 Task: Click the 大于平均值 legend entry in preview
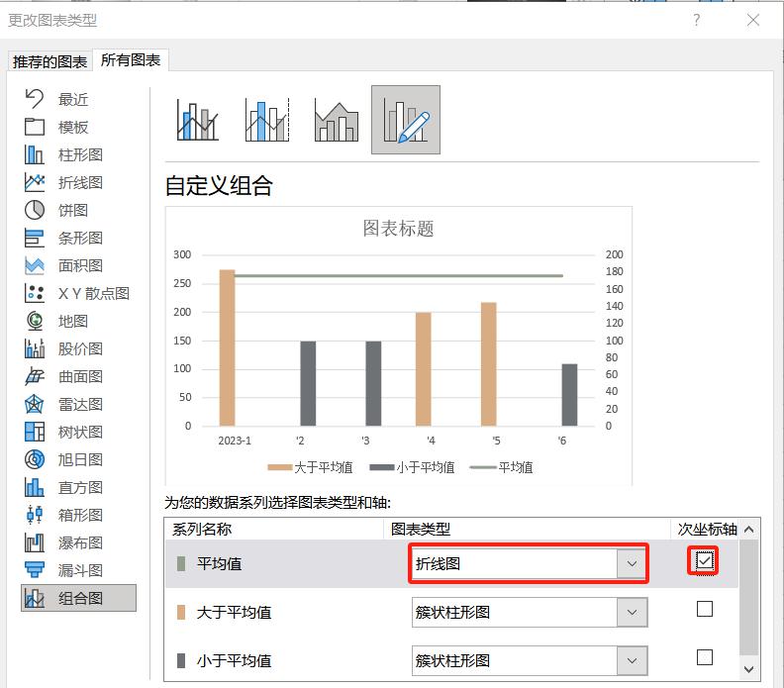tap(310, 467)
